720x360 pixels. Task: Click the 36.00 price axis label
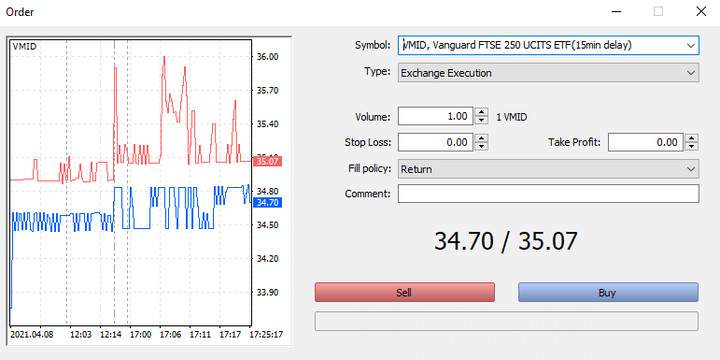click(267, 56)
